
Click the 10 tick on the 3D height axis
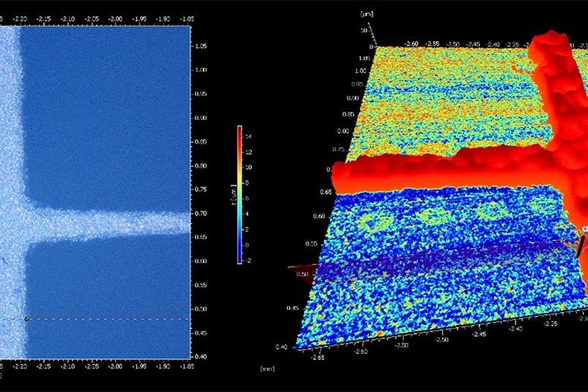click(364, 30)
